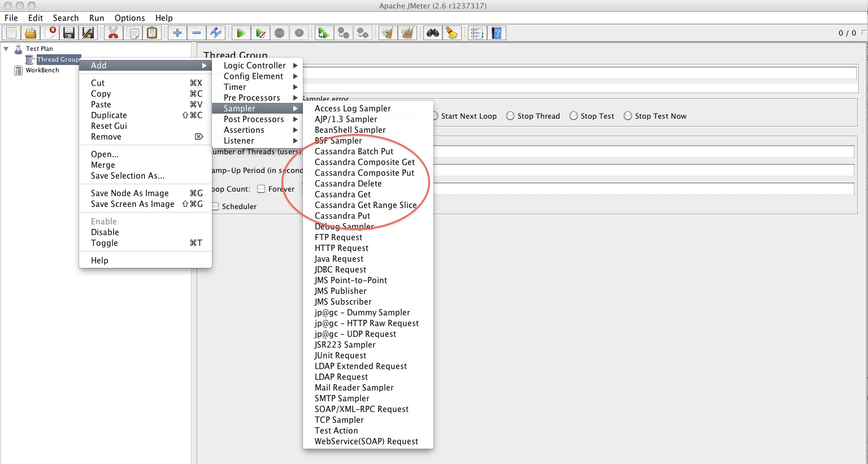
Task: Choose Save Selection As... from context menu
Action: [x=145, y=176]
